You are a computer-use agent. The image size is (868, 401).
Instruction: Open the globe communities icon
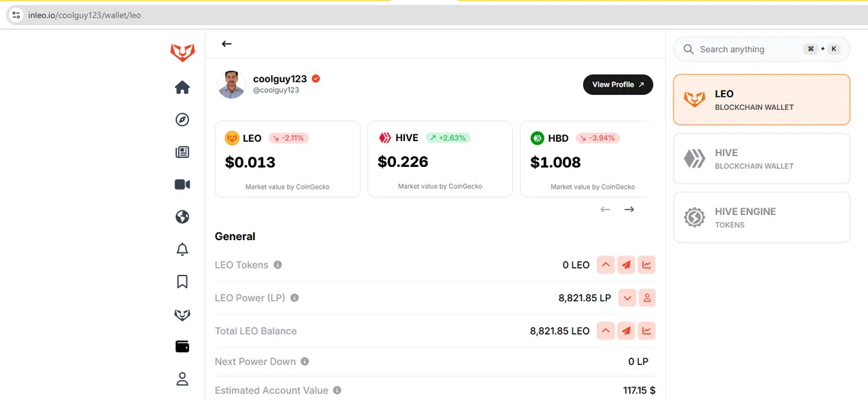(x=182, y=217)
